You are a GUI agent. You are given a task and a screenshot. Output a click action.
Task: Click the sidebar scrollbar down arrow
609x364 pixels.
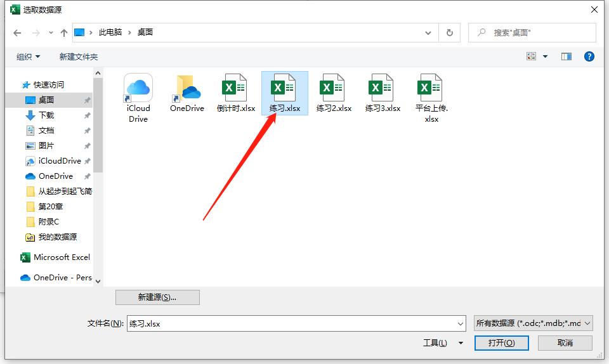tap(98, 282)
